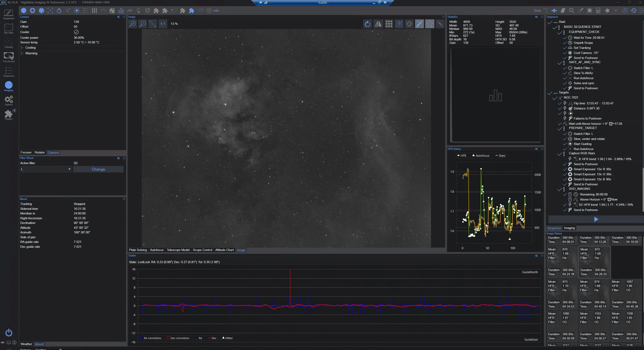The height and width of the screenshot is (350, 644).
Task: Open the Plugins sidebar section
Action: tap(9, 115)
